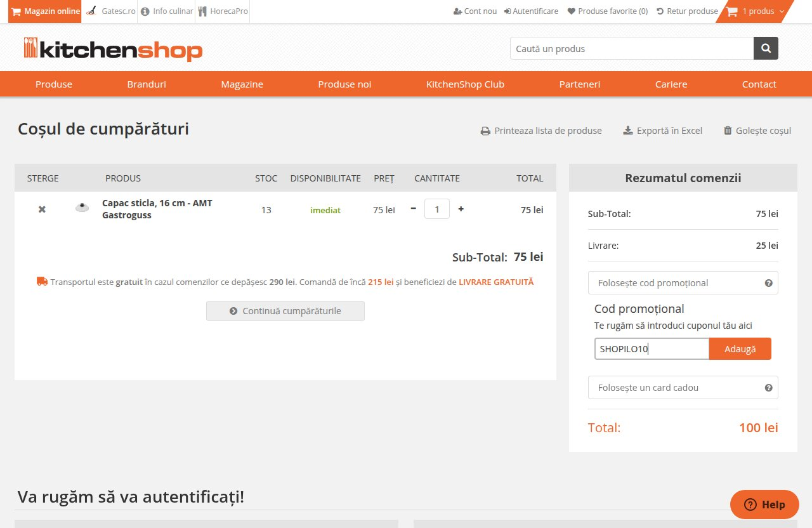Image resolution: width=812 pixels, height=528 pixels.
Task: Click Golește coșul to empty cart
Action: click(757, 131)
